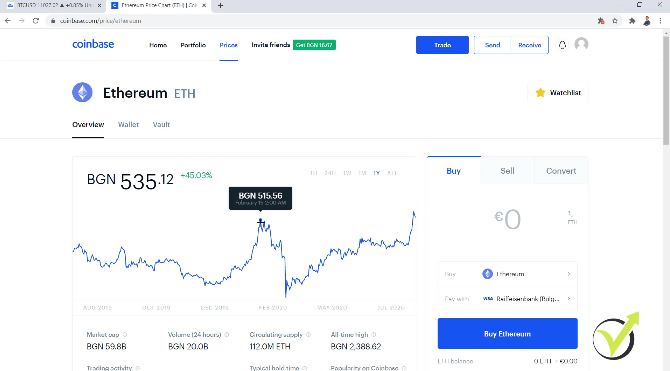Click the Send button

492,45
